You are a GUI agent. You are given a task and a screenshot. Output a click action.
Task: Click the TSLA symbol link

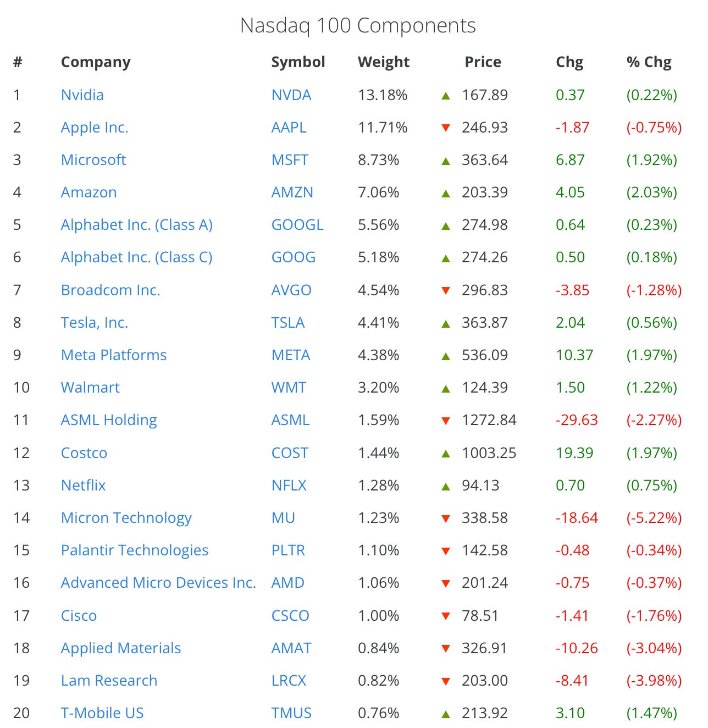pos(288,323)
